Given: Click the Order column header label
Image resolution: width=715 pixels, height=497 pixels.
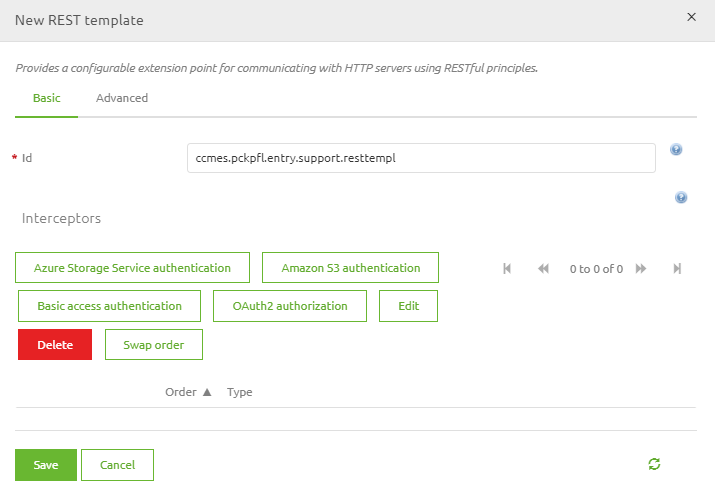Looking at the screenshot, I should [181, 392].
